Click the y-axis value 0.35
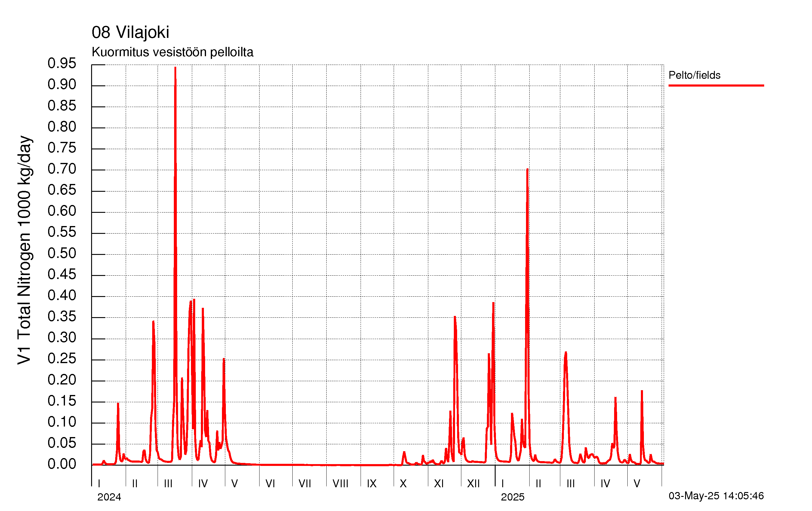This screenshot has height=511, width=812. tap(62, 317)
